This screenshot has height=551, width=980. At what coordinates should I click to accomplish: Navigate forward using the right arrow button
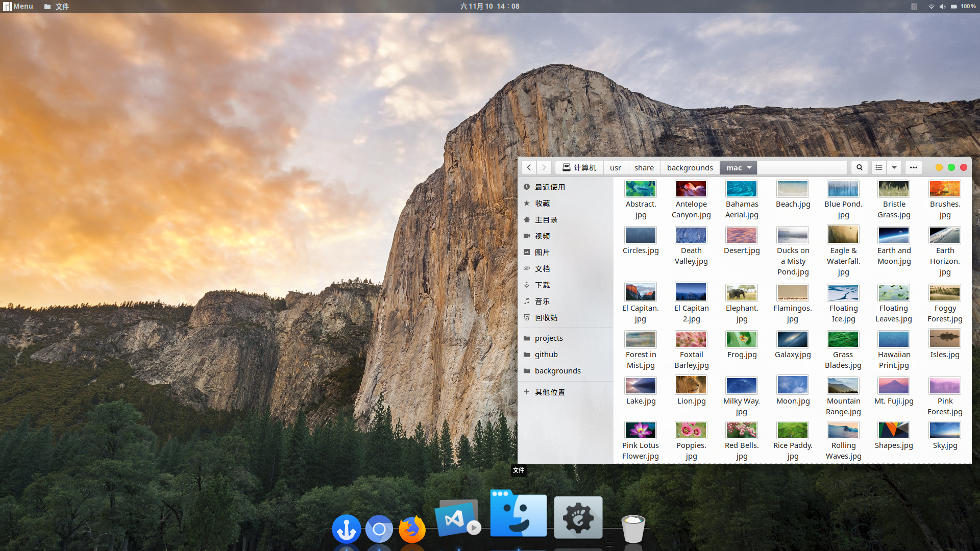click(544, 167)
